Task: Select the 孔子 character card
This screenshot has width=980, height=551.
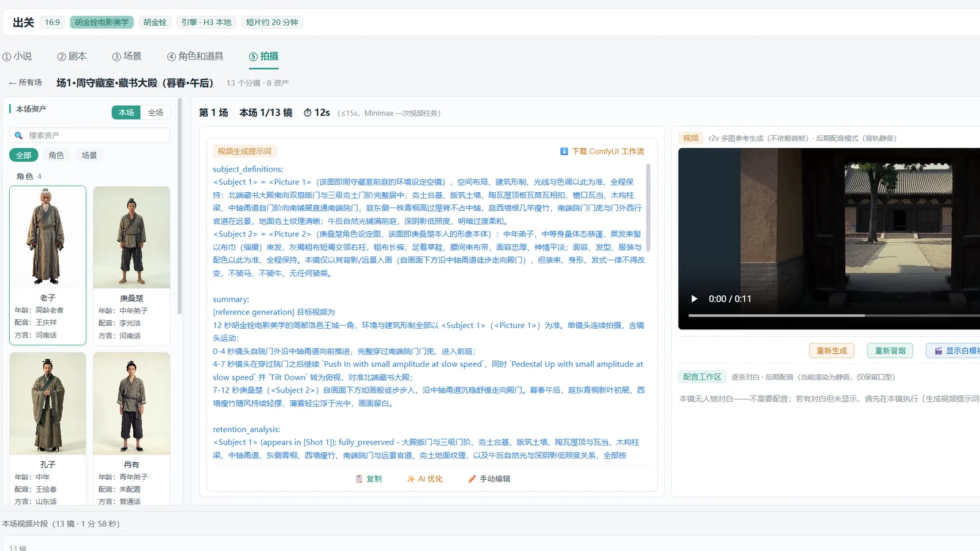Action: 48,429
